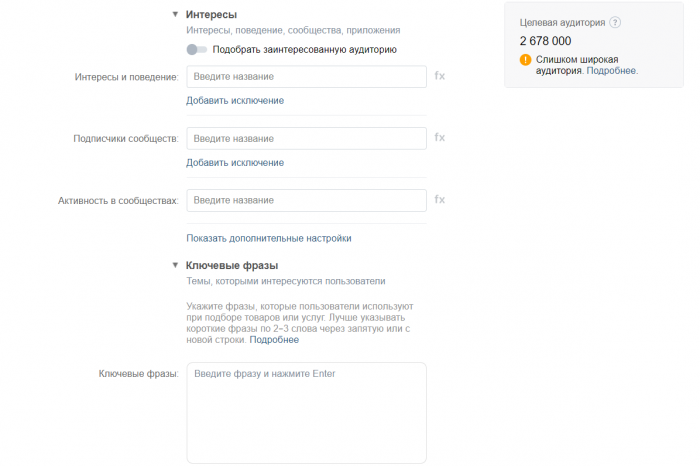The image size is (700, 466).
Task: Open Показать дополнительные настройки link
Action: [269, 238]
